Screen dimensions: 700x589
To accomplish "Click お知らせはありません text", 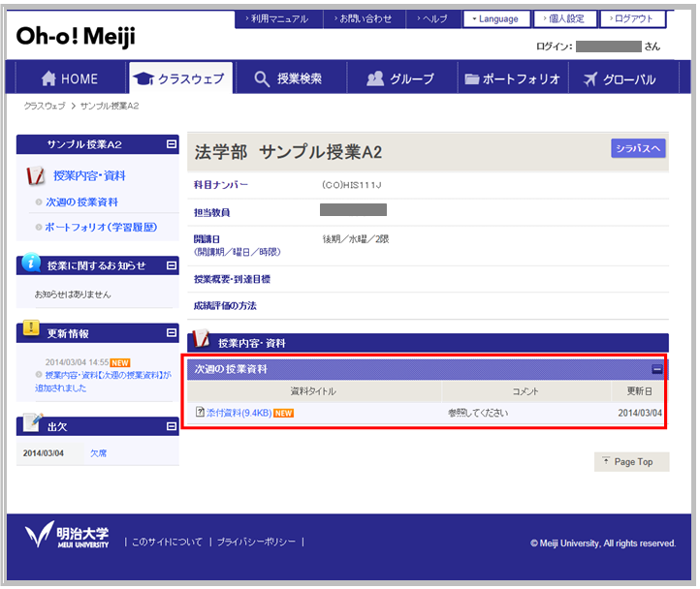I will tap(73, 294).
